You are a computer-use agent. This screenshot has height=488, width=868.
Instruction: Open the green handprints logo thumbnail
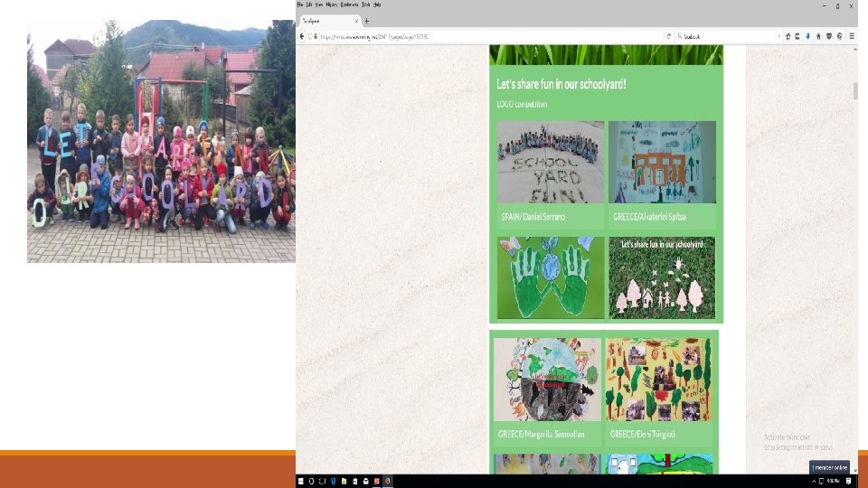coord(551,277)
